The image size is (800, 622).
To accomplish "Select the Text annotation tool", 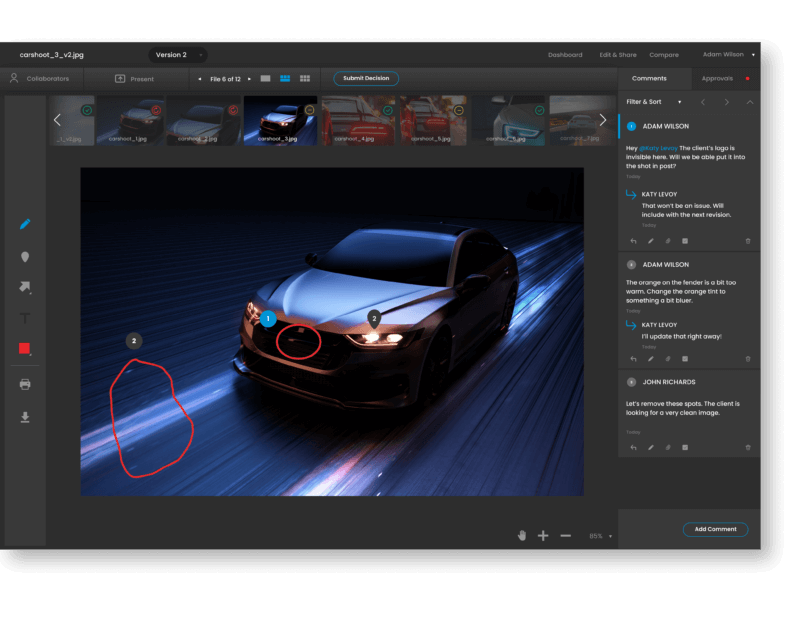I will (25, 318).
